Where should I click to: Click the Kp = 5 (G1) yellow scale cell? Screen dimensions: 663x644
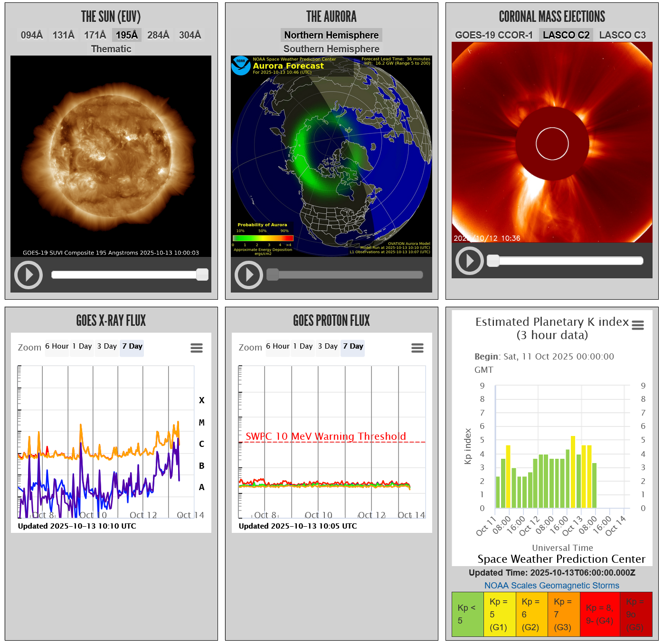[x=500, y=615]
